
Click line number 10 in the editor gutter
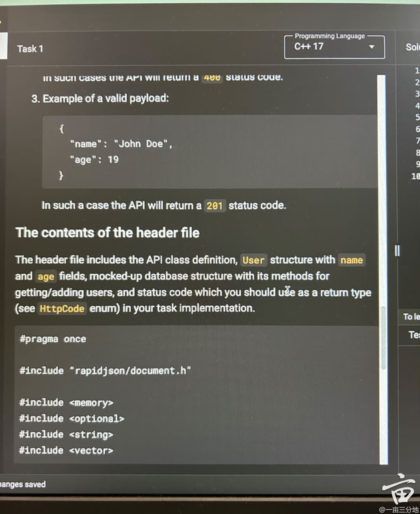pos(415,176)
